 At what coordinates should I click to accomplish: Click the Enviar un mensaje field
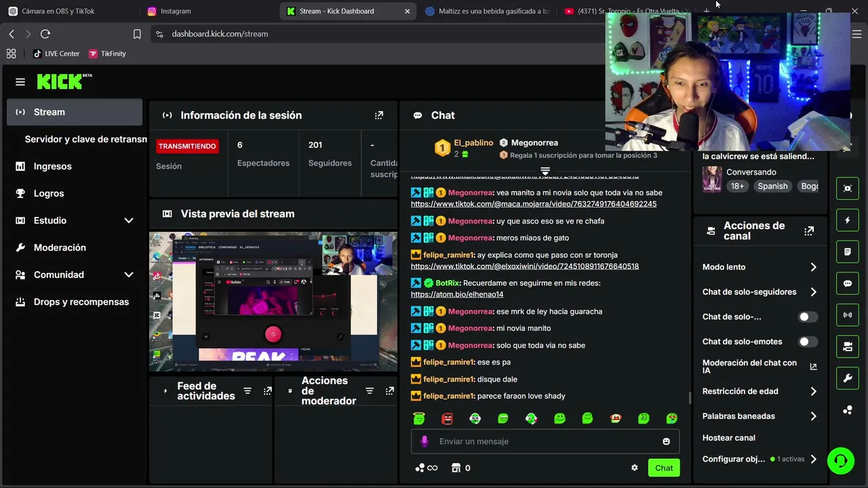point(545,441)
